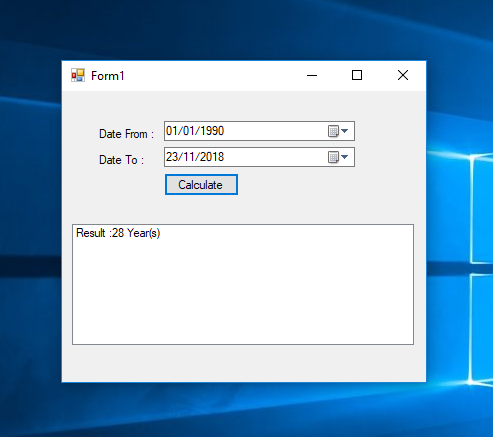493x437 pixels.
Task: Click the 'Result :28 Year(s)' text line
Action: point(118,233)
